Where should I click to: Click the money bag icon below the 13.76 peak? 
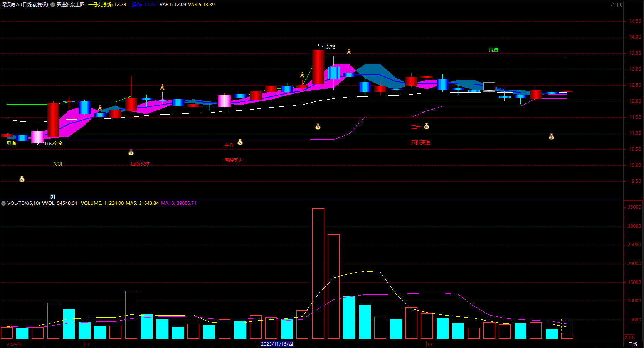pyautogui.click(x=318, y=127)
